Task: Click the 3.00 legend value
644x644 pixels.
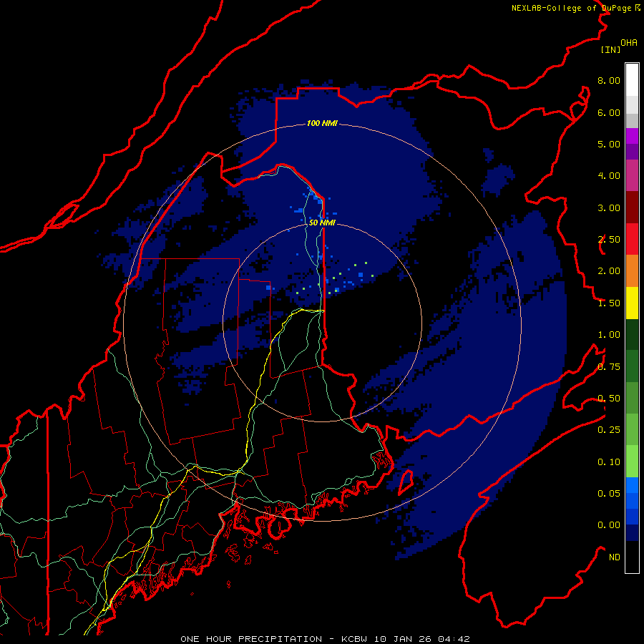Action: [609, 208]
